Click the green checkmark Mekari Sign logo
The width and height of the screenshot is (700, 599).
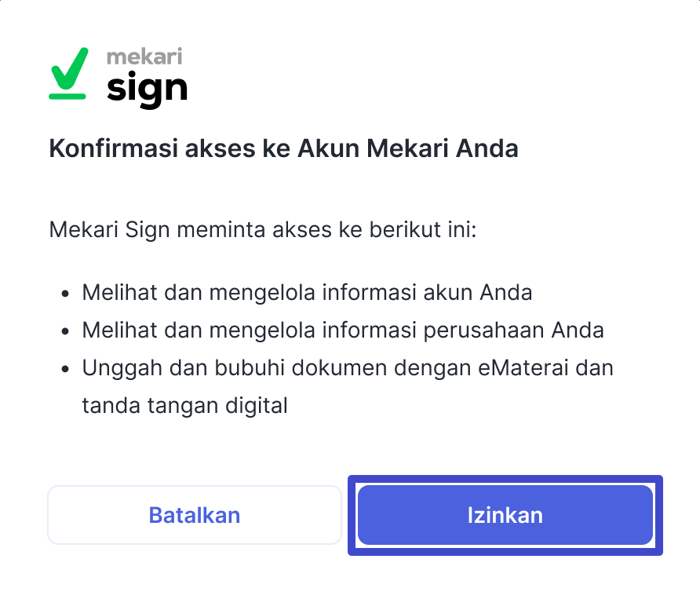click(x=68, y=73)
